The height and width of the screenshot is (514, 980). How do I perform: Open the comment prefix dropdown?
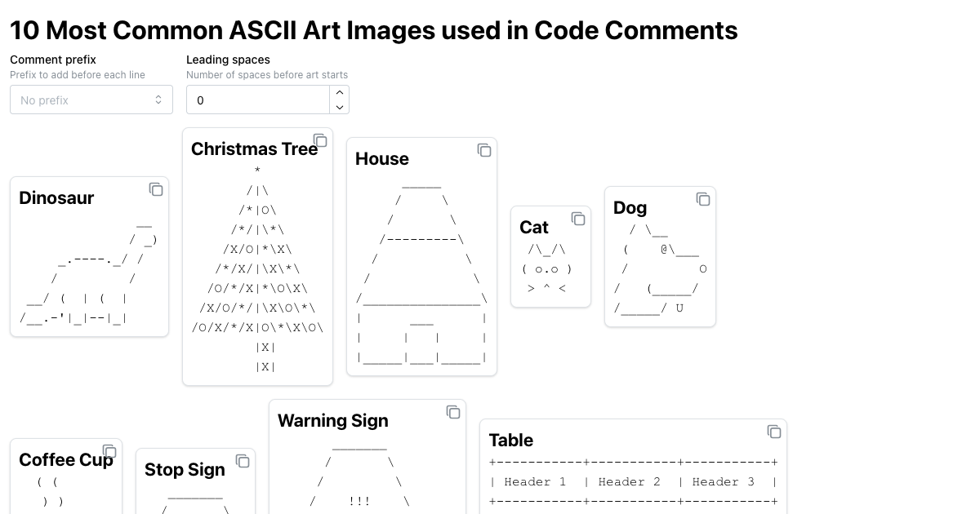[x=91, y=100]
